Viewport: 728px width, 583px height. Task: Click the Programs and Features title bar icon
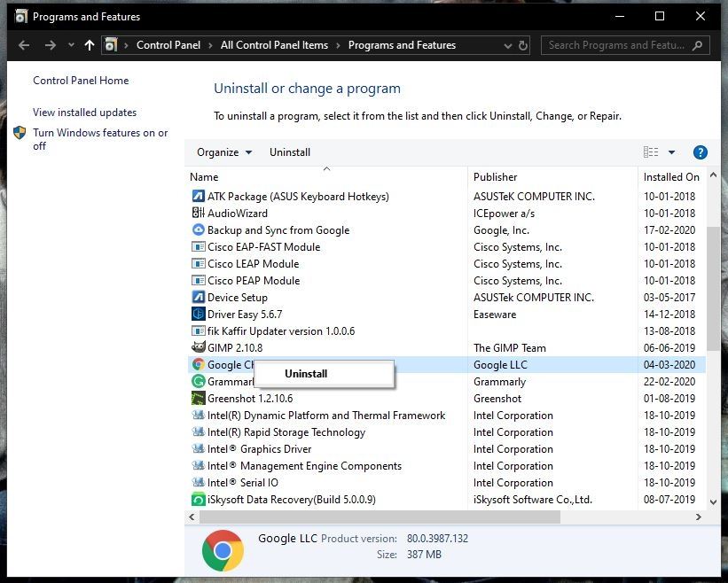point(21,17)
